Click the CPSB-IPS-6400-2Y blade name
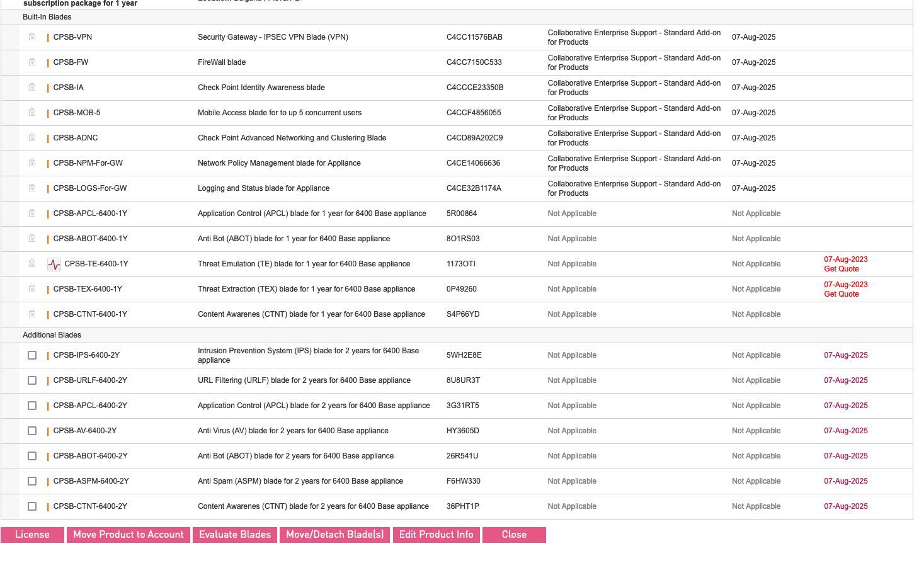This screenshot has width=924, height=563. [x=86, y=355]
